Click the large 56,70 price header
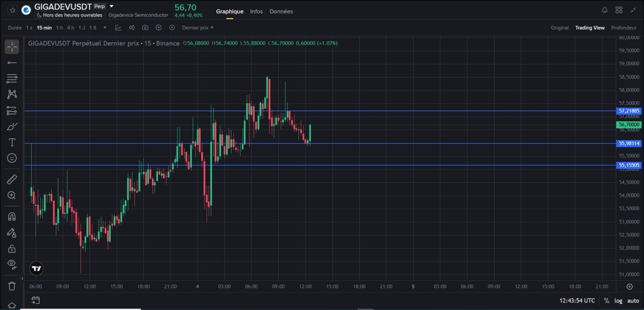 [x=185, y=7]
